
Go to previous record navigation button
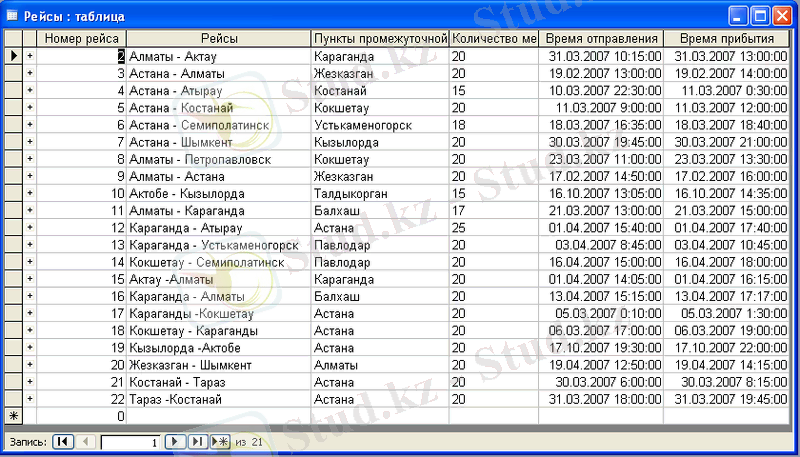pyautogui.click(x=86, y=441)
